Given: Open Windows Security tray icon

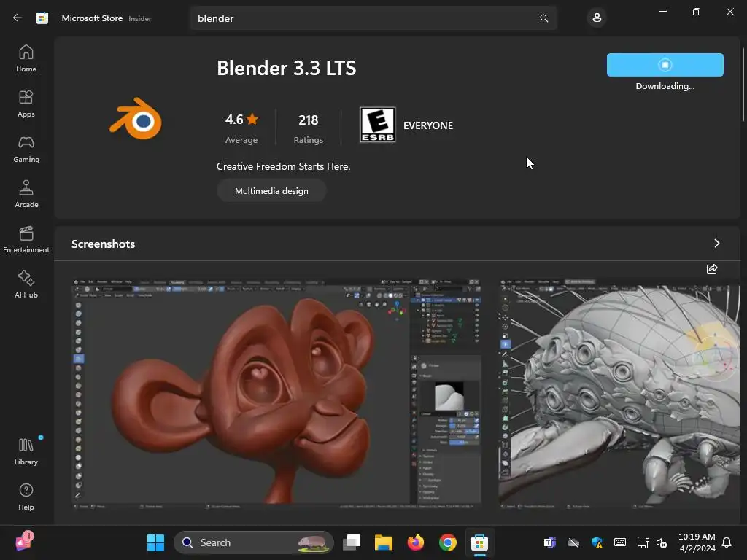Looking at the screenshot, I should tap(597, 542).
